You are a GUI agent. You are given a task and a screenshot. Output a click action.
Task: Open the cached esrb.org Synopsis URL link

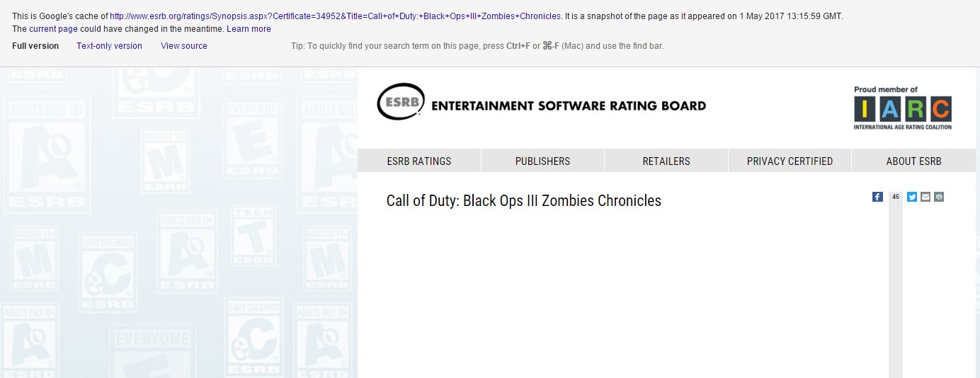(x=335, y=16)
